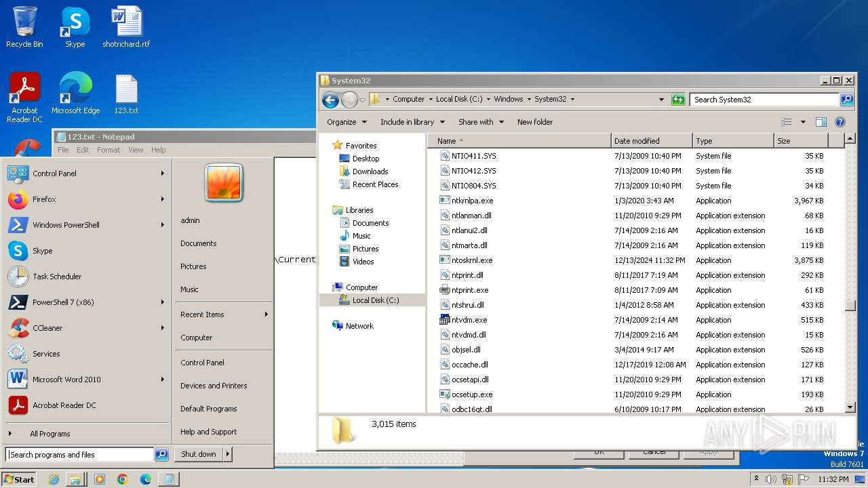Click the Explorer search magnifier icon

point(847,100)
